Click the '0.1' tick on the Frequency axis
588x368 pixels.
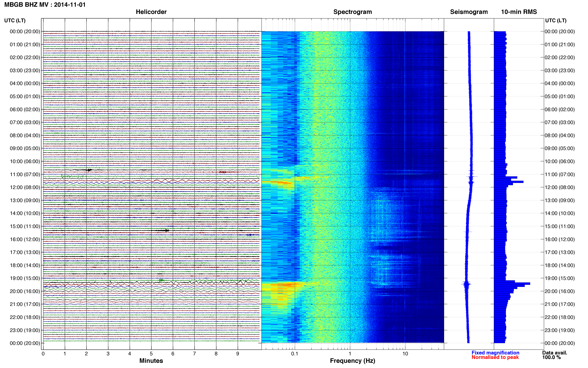point(295,354)
